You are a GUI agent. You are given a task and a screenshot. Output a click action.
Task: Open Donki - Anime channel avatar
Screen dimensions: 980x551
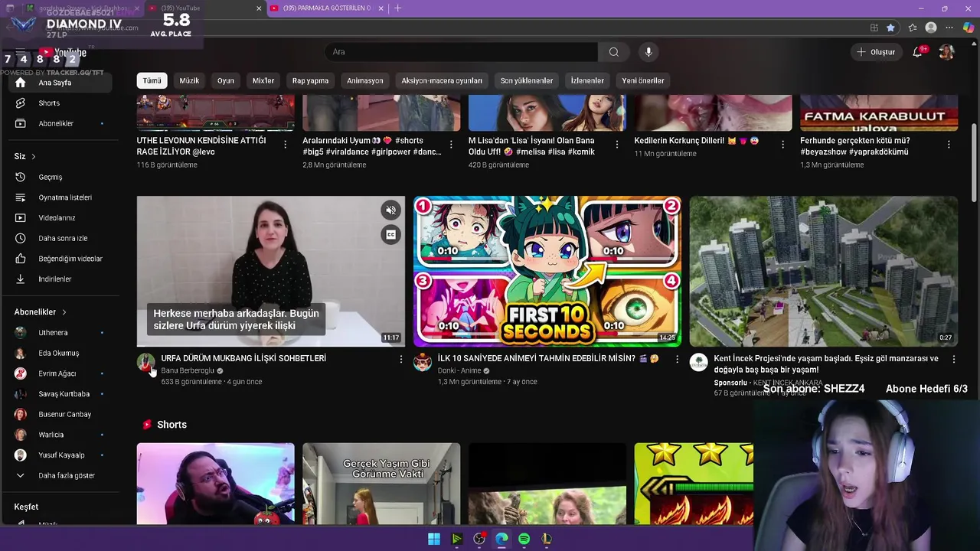click(x=423, y=363)
